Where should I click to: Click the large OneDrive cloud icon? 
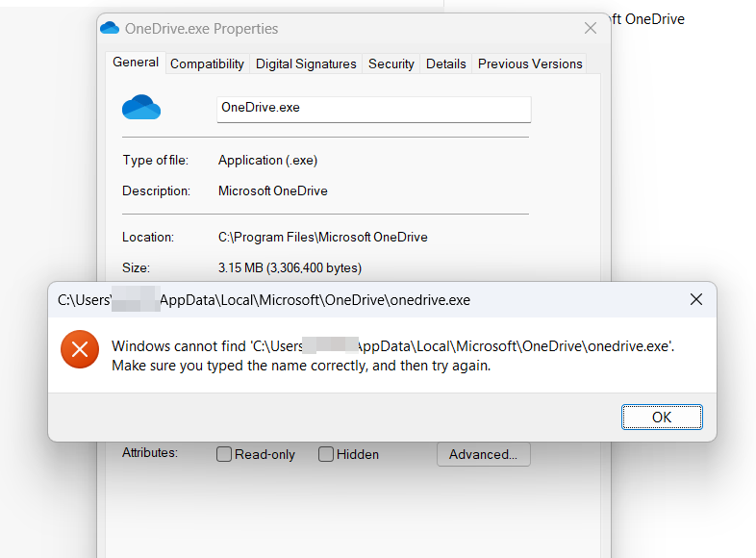point(141,107)
